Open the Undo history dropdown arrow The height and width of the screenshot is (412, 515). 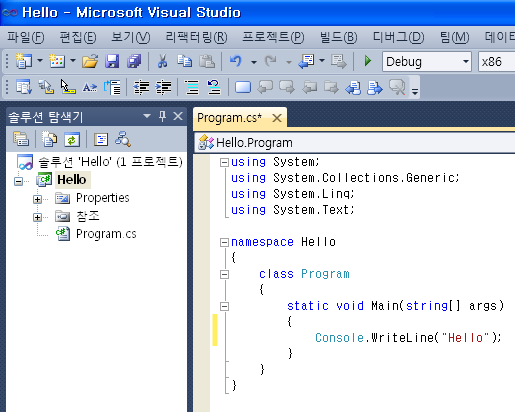tap(254, 62)
